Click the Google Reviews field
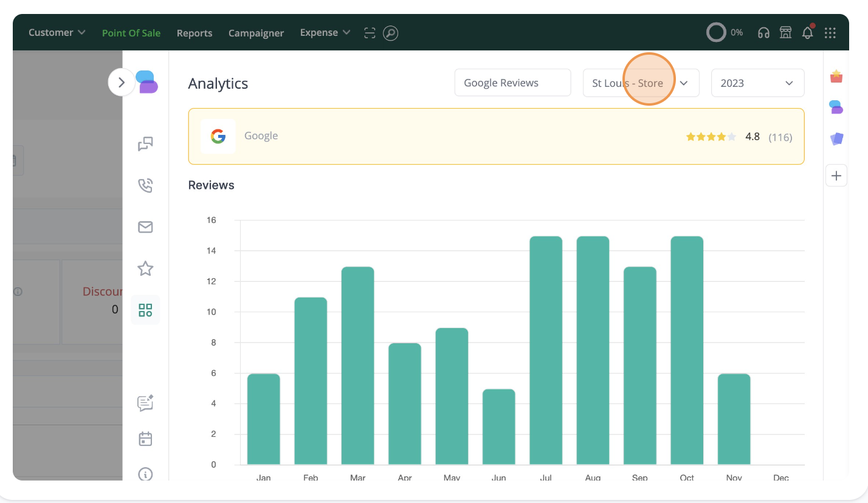Screen dimensions: 868x503 pos(512,83)
